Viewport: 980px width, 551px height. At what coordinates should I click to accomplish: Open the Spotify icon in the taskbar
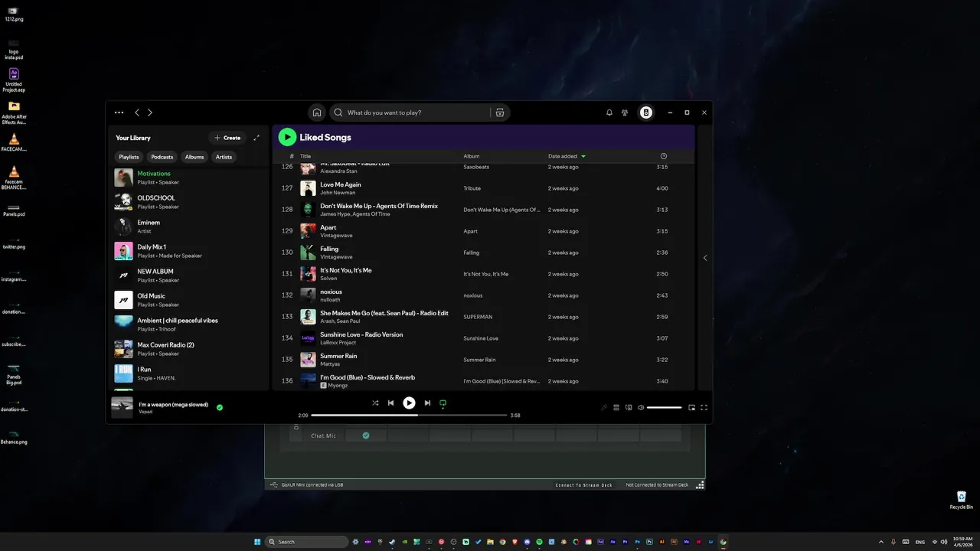coord(539,542)
